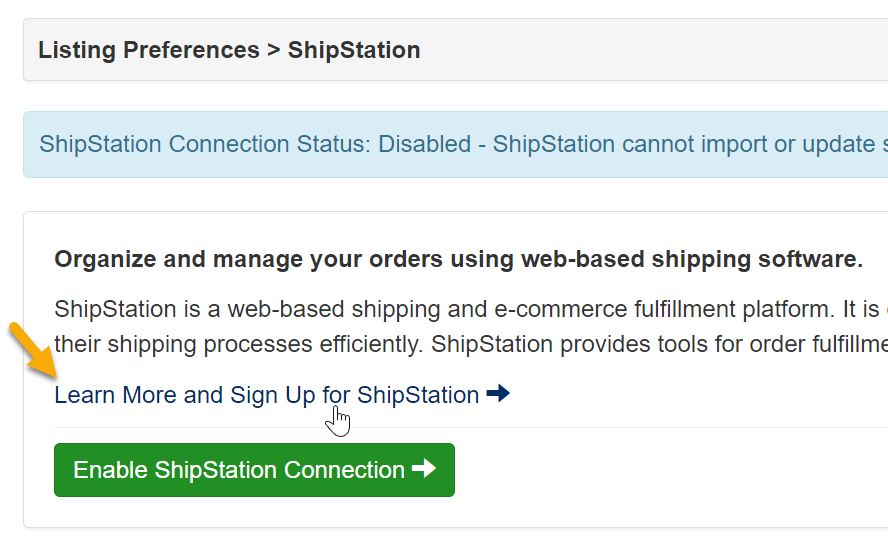Viewport: 888px width, 548px height.
Task: Click the ShipStation breadcrumb title text
Action: (x=354, y=50)
